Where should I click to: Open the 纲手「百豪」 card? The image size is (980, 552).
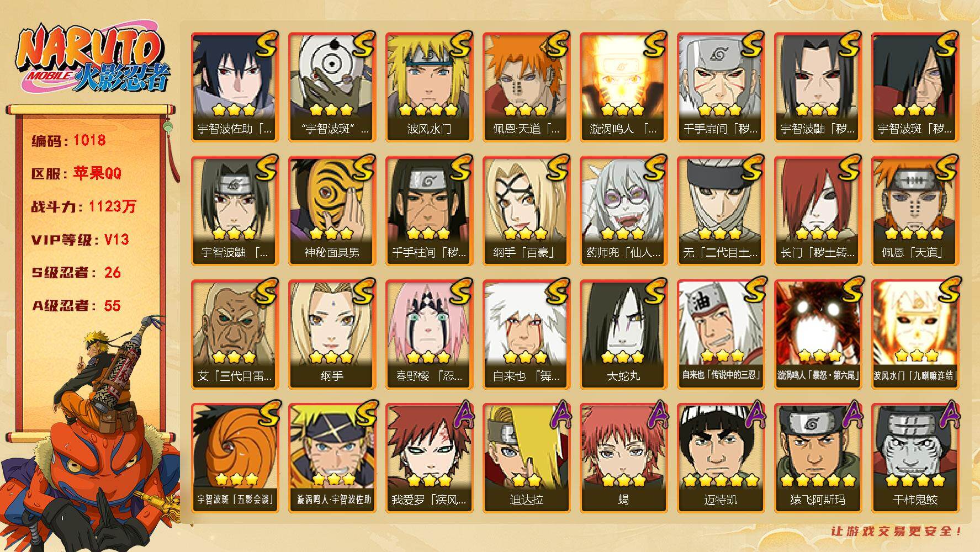click(526, 211)
